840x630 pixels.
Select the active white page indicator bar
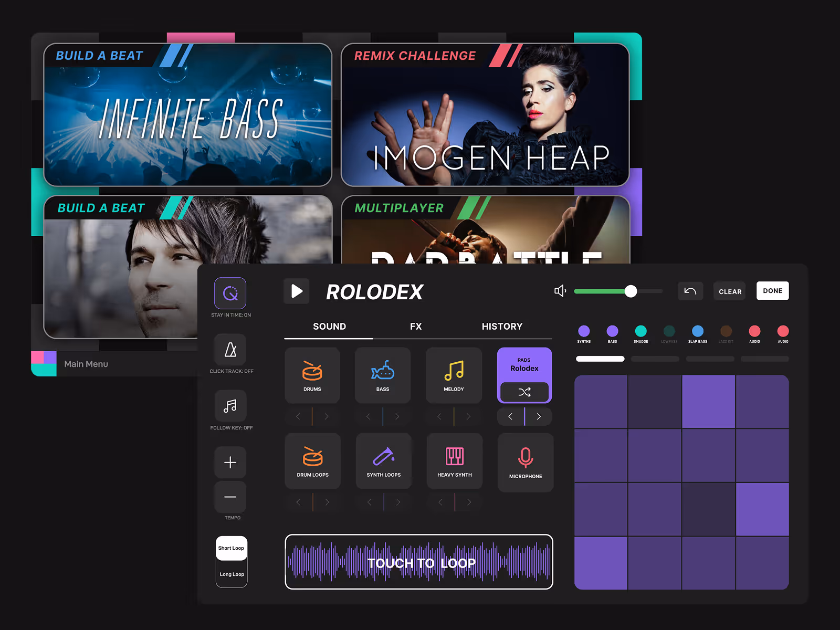600,359
